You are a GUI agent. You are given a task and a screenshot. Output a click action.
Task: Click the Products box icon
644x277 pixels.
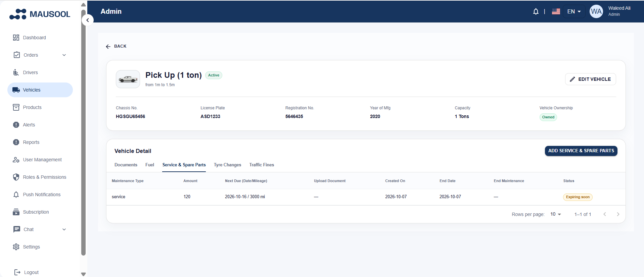pos(16,107)
